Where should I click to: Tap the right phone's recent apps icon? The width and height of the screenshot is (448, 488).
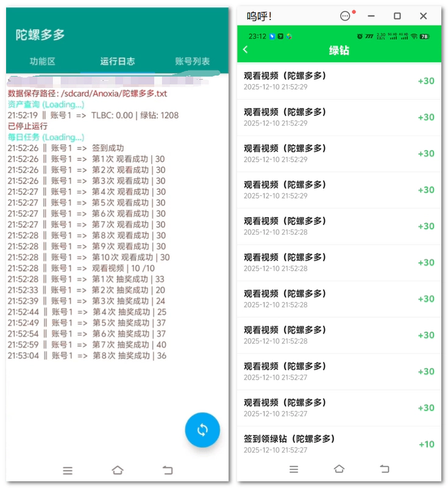[x=294, y=468]
